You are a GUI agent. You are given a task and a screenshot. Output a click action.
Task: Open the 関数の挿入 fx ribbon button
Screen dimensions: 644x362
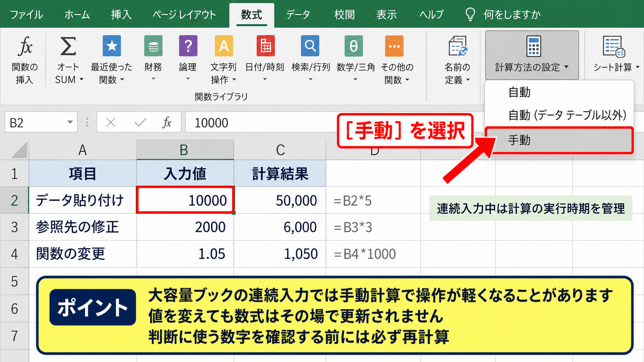coord(25,60)
